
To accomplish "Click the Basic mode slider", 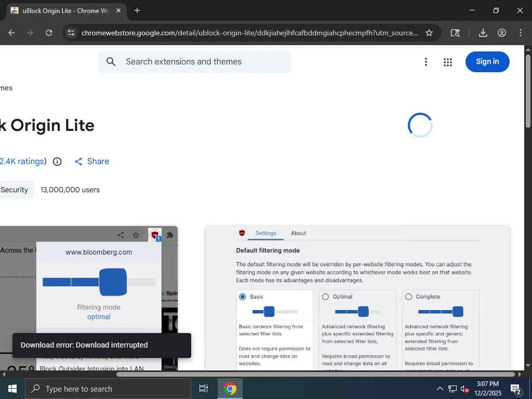I will click(x=275, y=312).
